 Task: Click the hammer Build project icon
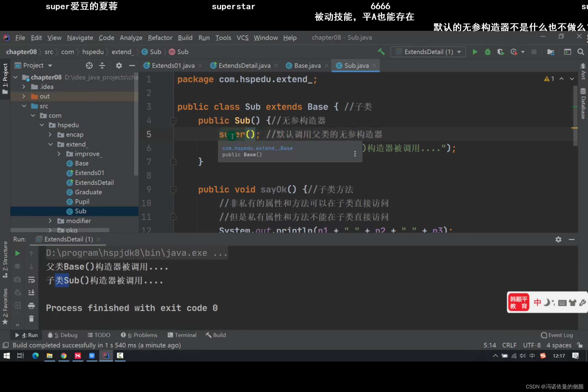pyautogui.click(x=381, y=52)
